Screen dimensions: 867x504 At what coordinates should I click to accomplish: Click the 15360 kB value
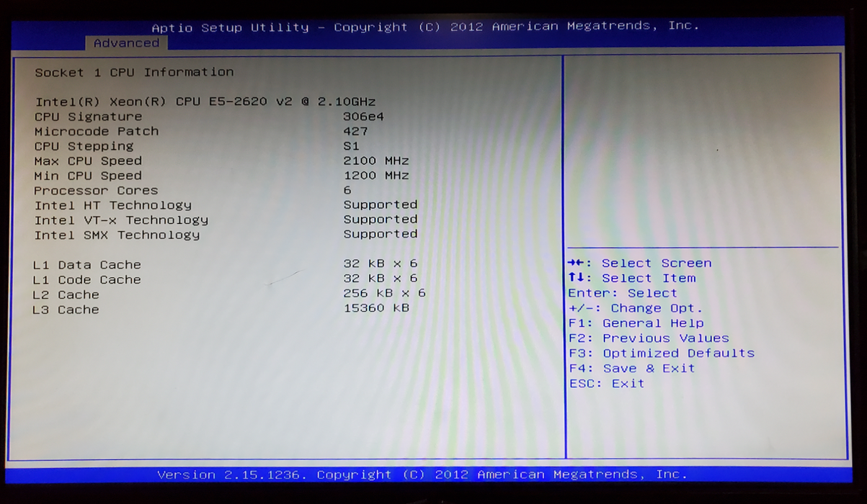(x=376, y=308)
